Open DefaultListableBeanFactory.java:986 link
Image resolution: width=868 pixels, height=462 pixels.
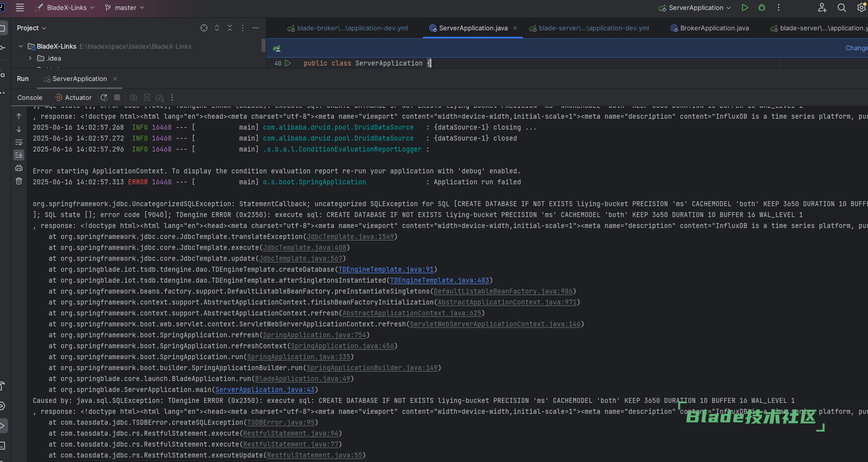pos(503,291)
